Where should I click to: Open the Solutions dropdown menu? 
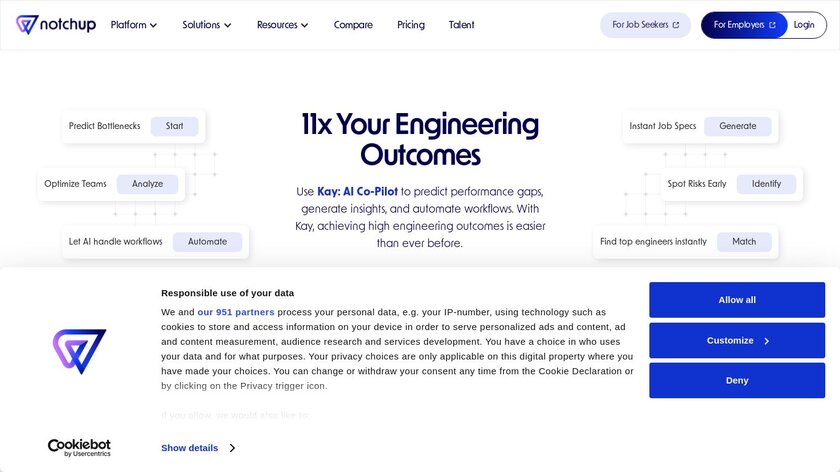[x=207, y=25]
